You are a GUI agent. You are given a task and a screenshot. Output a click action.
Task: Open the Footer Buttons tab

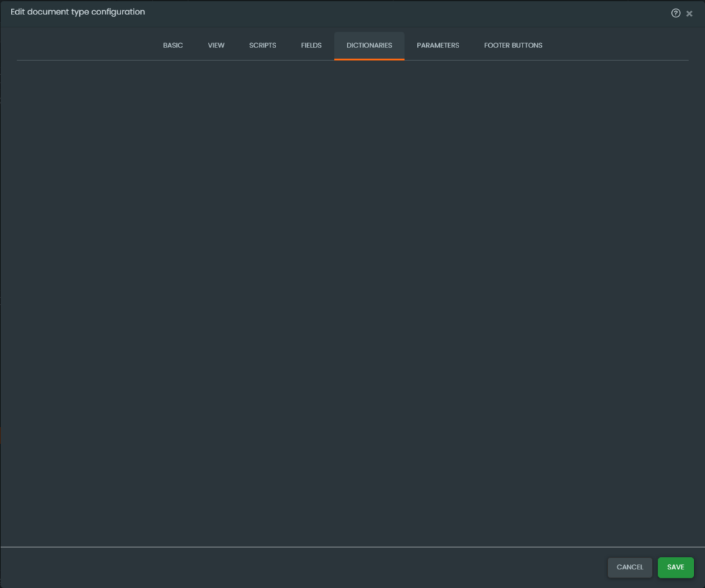(x=513, y=45)
